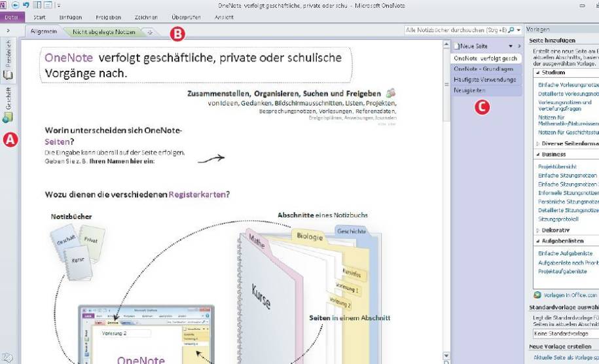Click the OneNote application icon in title bar

(3, 5)
